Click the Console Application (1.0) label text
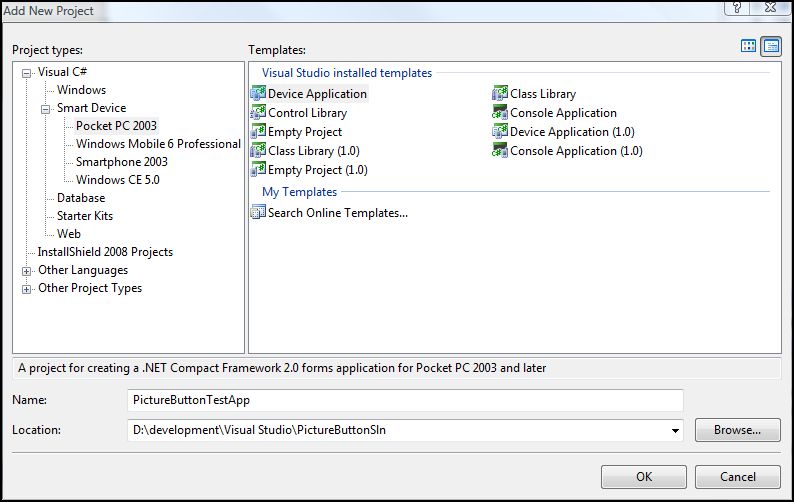The width and height of the screenshot is (794, 502). 576,151
